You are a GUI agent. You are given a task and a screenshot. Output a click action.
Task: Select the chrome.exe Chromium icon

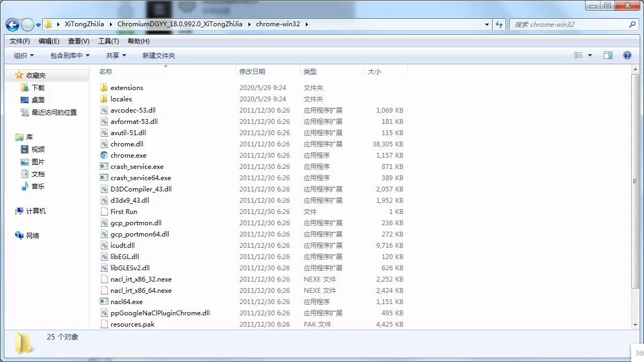click(x=104, y=155)
